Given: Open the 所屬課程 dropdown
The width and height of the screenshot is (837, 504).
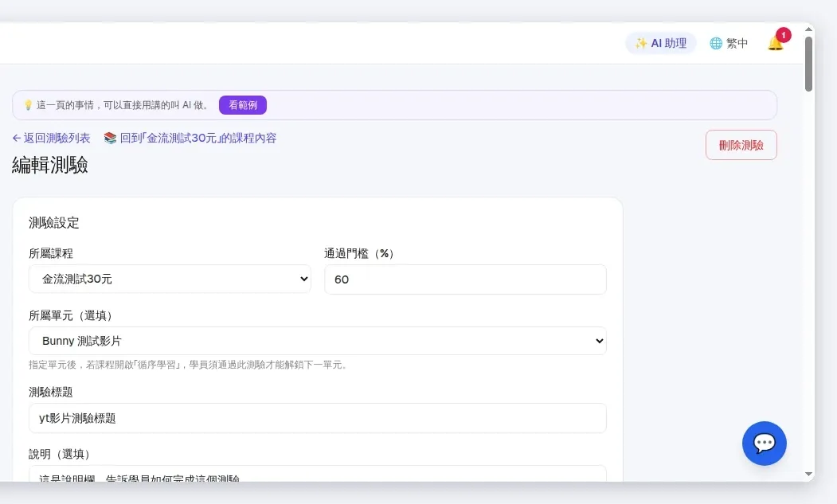Looking at the screenshot, I should pyautogui.click(x=170, y=279).
